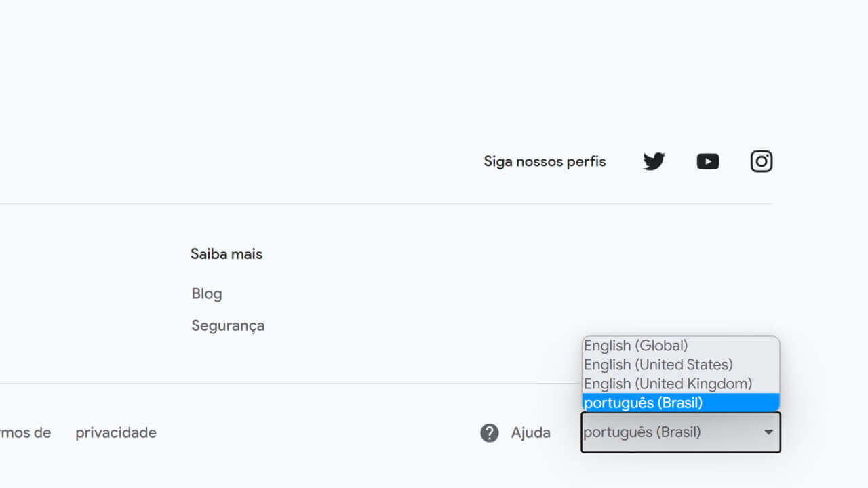Image resolution: width=868 pixels, height=488 pixels.
Task: Click the YouTube channel icon
Action: pyautogui.click(x=707, y=161)
